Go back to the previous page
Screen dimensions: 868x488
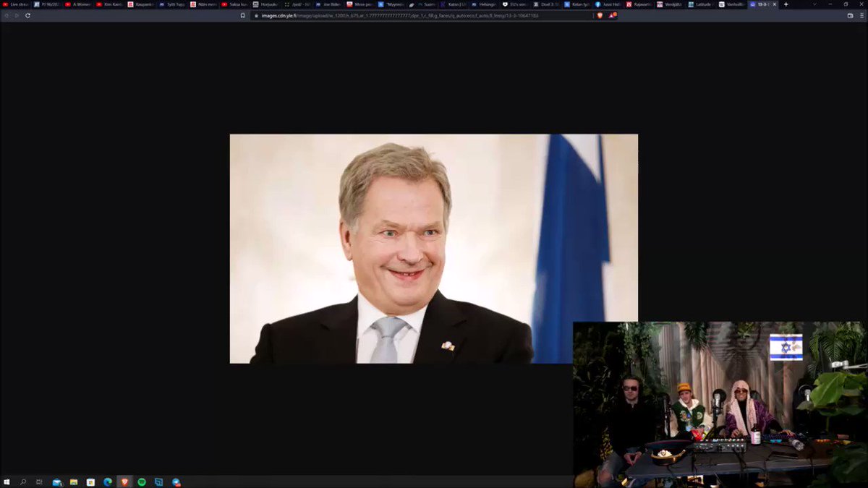tap(7, 15)
